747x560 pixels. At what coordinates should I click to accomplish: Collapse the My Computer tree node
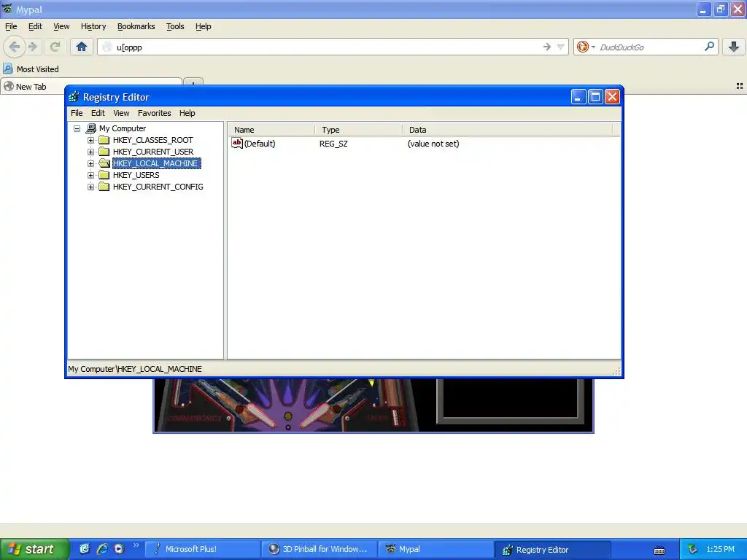77,128
